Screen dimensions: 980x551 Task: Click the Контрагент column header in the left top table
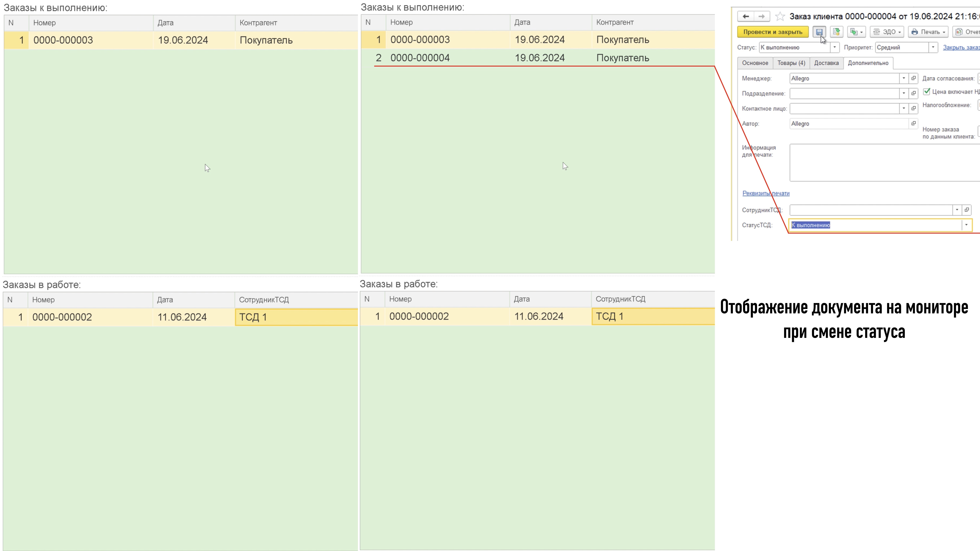tap(296, 23)
